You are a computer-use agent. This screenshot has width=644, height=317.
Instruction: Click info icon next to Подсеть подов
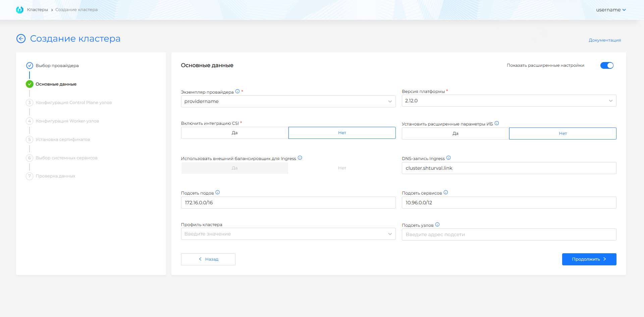(217, 192)
